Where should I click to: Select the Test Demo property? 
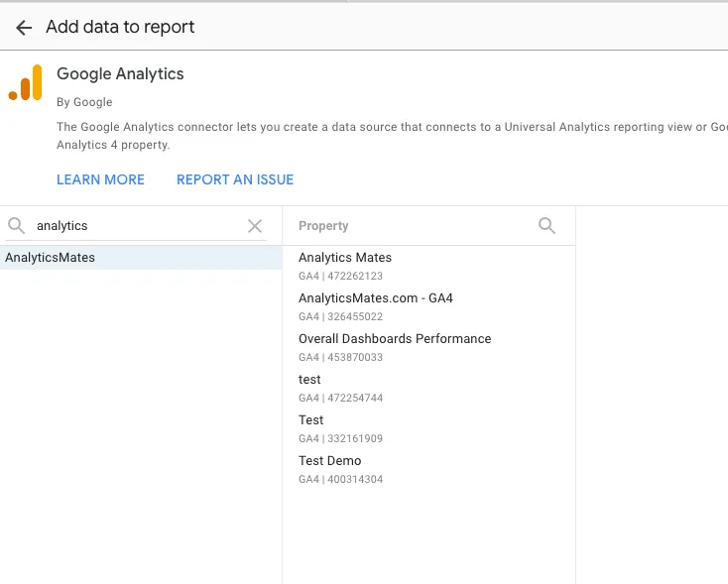[x=428, y=469]
